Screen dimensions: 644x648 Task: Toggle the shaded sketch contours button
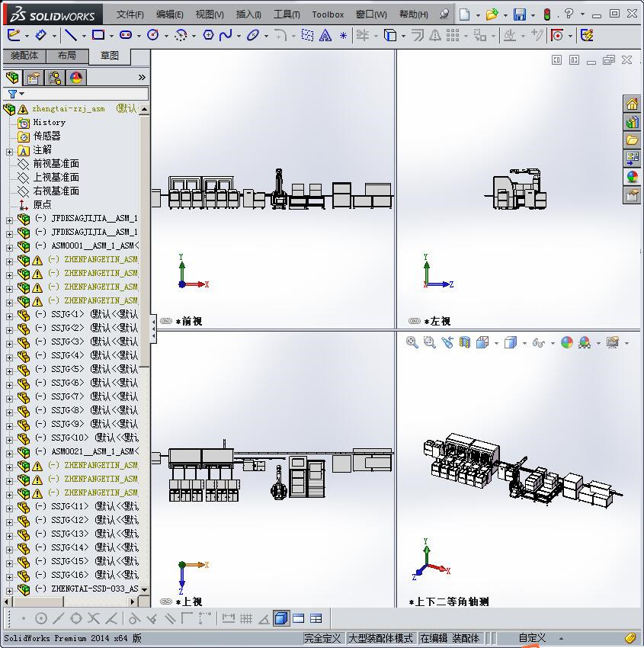coord(281,618)
